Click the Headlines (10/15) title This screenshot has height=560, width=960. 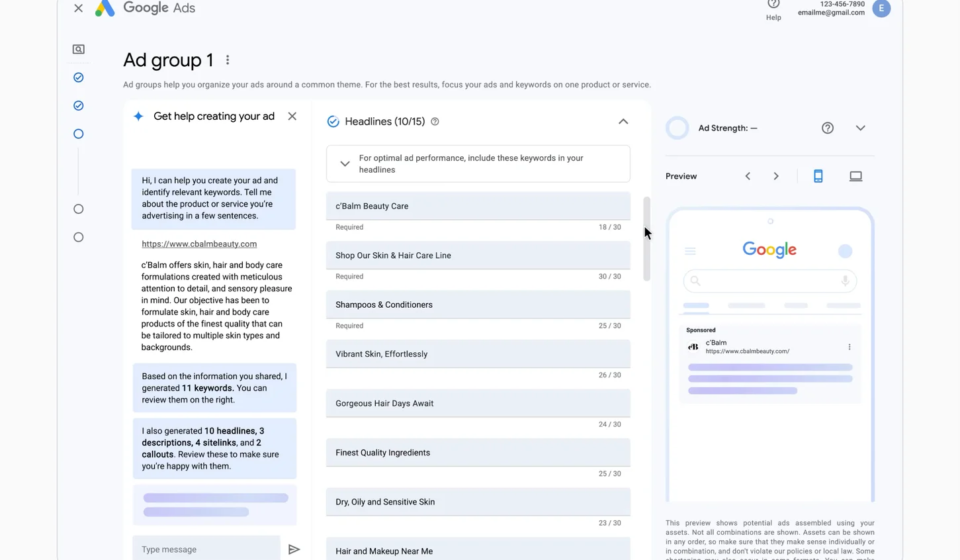pyautogui.click(x=384, y=122)
